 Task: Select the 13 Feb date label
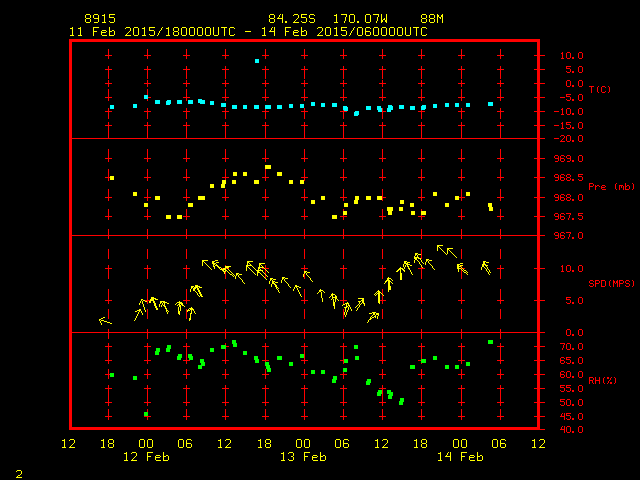(x=302, y=457)
